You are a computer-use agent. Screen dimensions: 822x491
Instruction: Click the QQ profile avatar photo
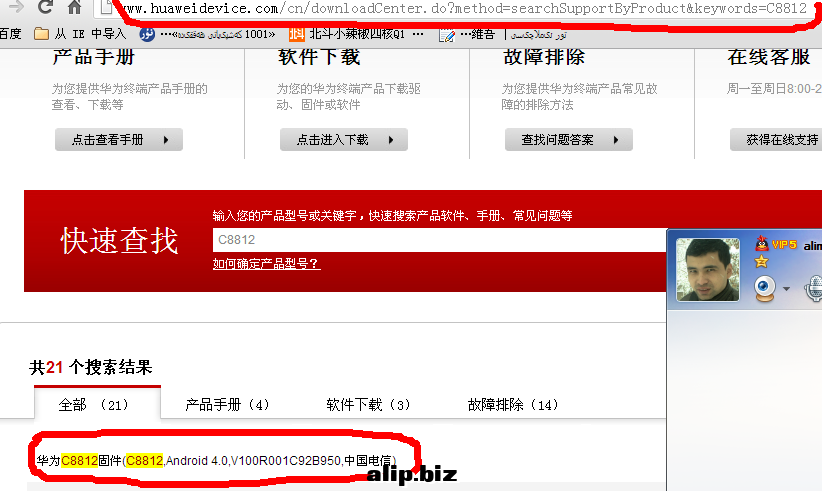(708, 270)
